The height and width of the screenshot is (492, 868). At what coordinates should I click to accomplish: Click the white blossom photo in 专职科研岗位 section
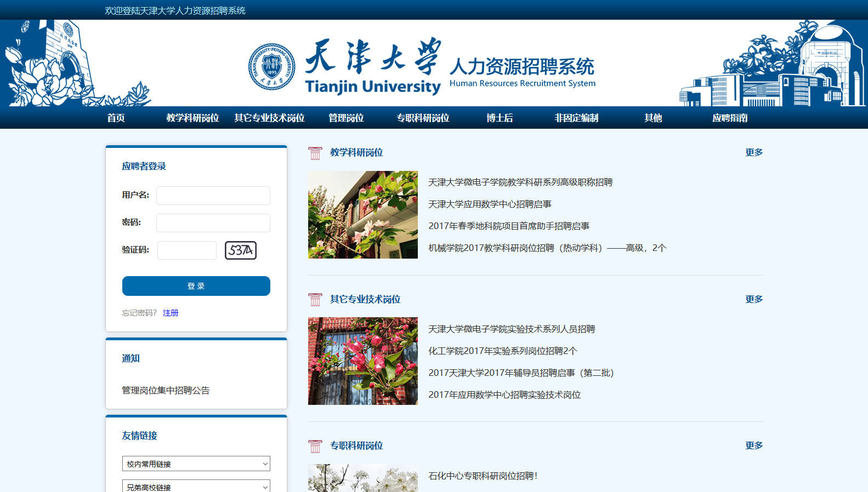(363, 478)
